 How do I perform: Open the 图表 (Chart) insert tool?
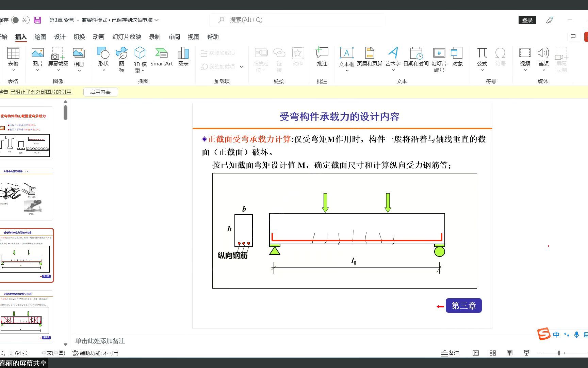pos(183,58)
